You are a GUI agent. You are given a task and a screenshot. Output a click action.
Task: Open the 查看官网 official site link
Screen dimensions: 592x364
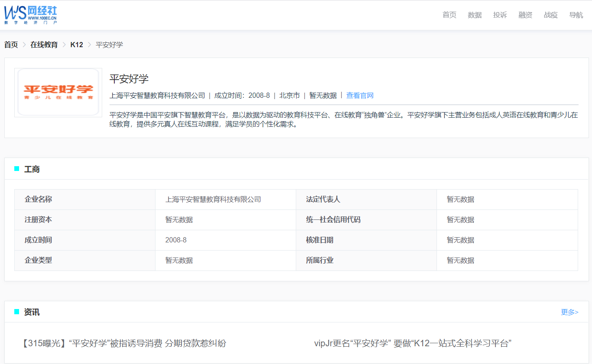tap(360, 96)
